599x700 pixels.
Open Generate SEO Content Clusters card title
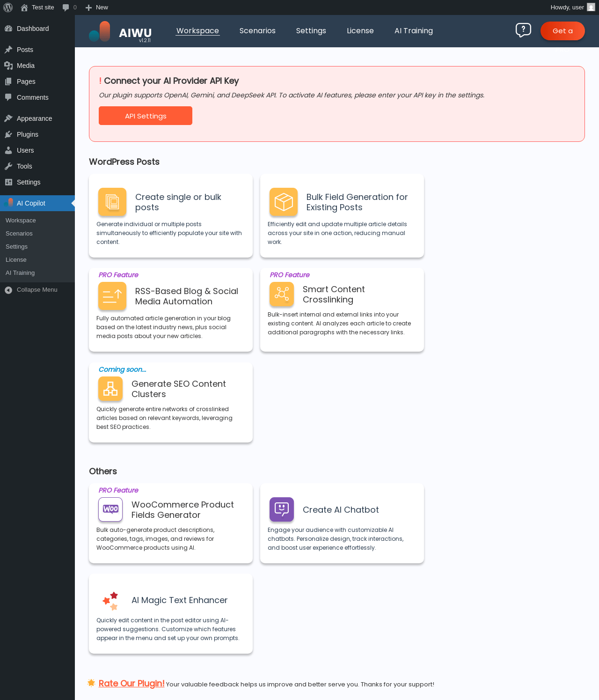[179, 389]
